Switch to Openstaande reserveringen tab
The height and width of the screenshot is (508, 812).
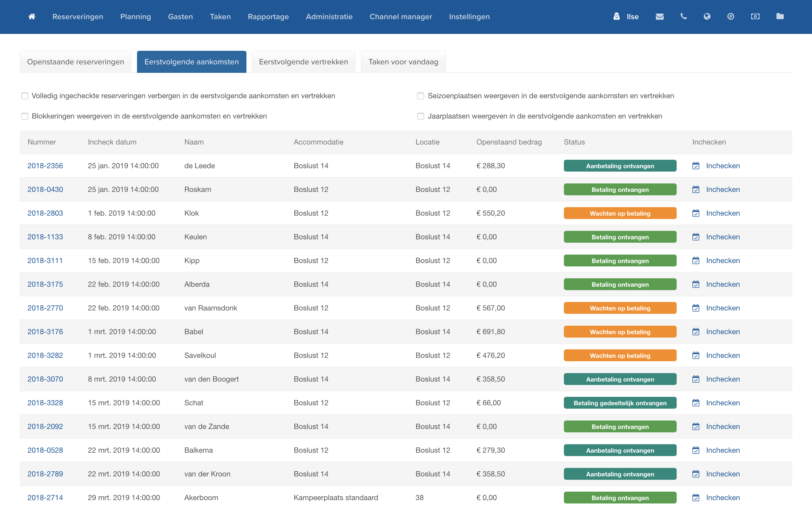click(76, 62)
